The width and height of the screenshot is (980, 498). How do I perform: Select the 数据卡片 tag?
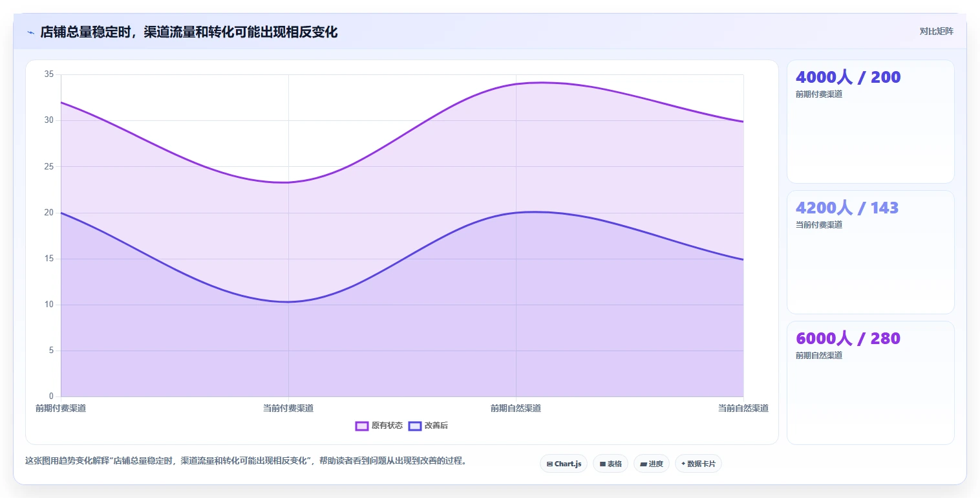coord(698,464)
